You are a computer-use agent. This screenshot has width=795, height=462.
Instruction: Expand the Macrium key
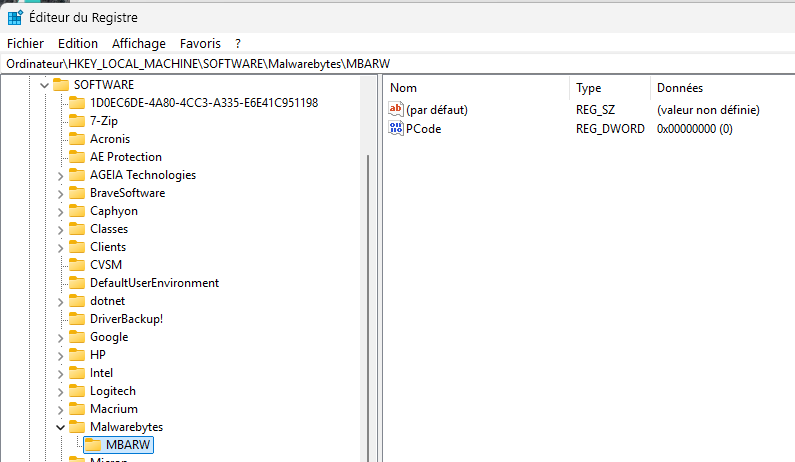pos(60,410)
